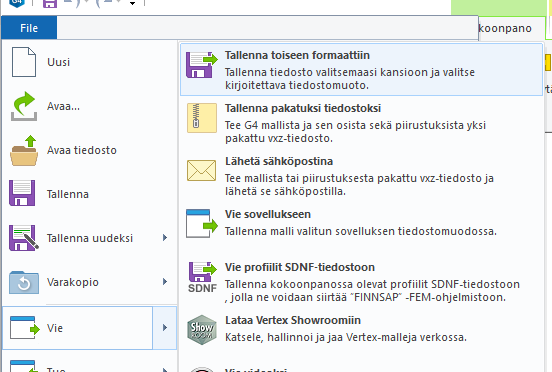
Task: Click the Vertex Showroom hexagon icon
Action: (x=202, y=330)
